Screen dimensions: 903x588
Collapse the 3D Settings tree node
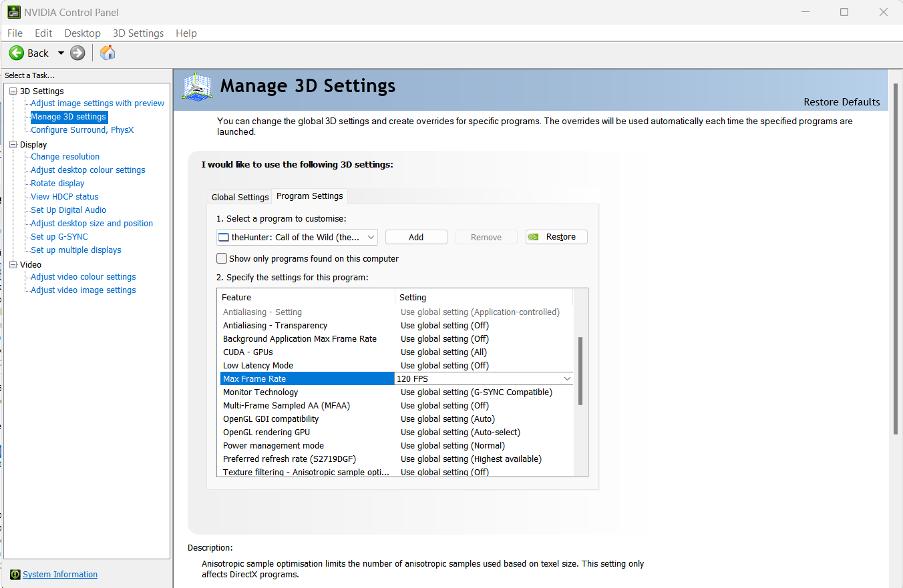click(x=13, y=91)
